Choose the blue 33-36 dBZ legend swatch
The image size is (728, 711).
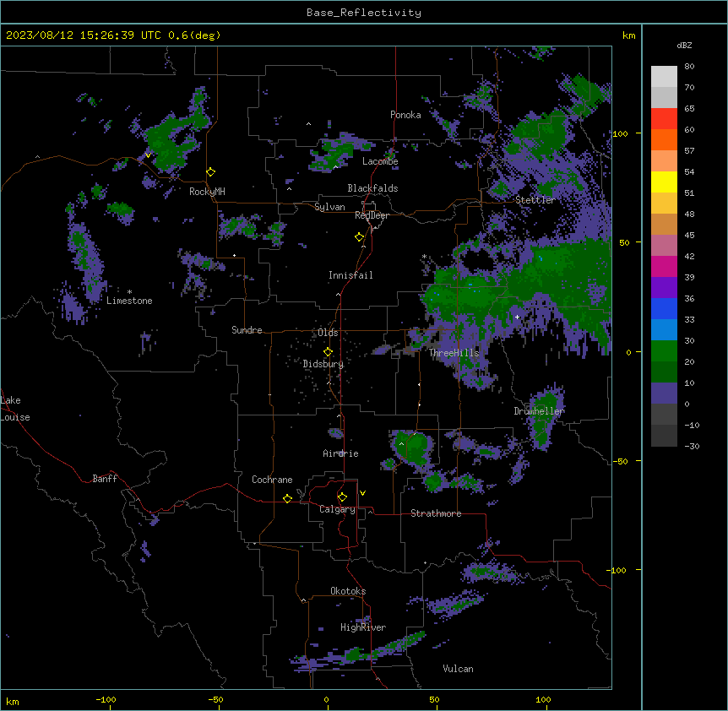664,308
